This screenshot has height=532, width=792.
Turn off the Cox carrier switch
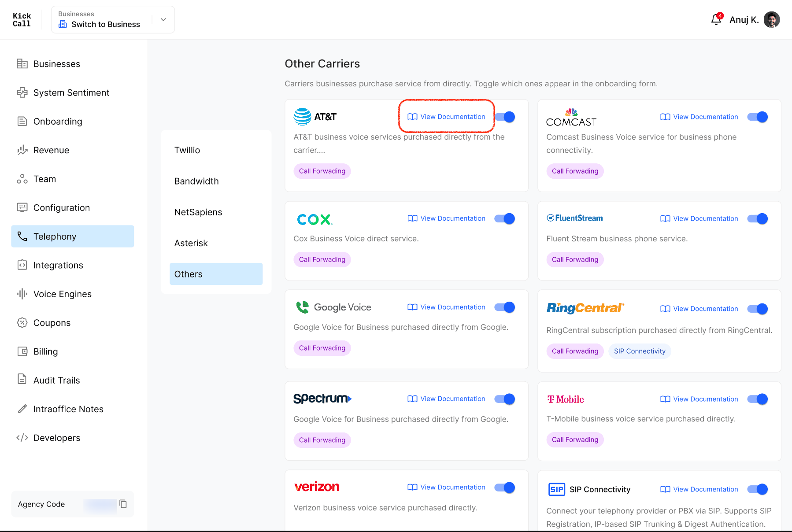[505, 218]
